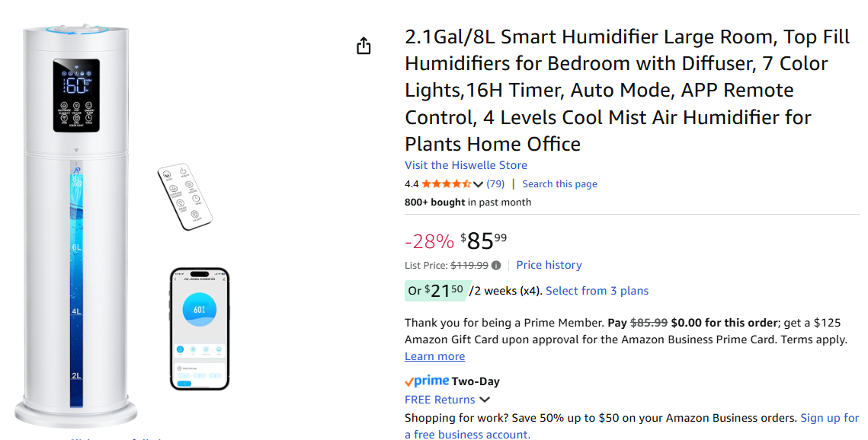Click the FREE Returns text link
The width and height of the screenshot is (868, 440).
pos(440,400)
